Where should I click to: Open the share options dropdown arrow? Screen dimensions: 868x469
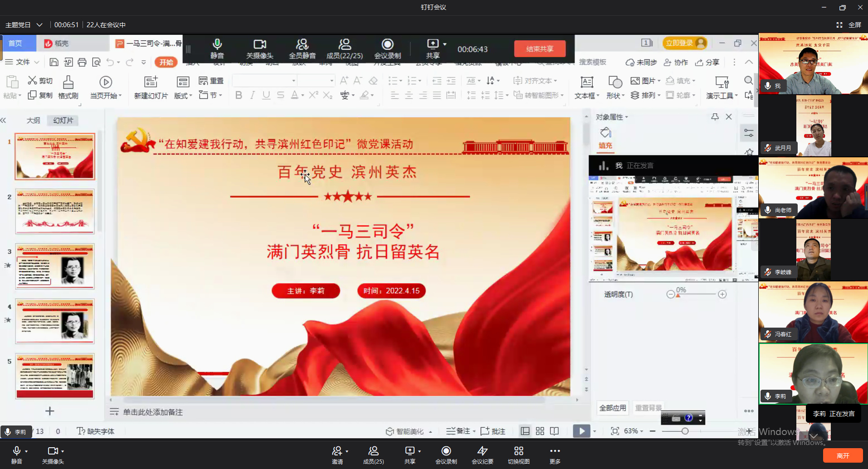point(445,44)
